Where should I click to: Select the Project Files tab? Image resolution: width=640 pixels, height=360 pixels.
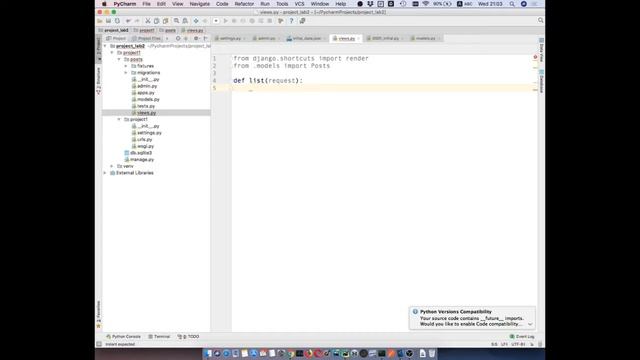(147, 38)
